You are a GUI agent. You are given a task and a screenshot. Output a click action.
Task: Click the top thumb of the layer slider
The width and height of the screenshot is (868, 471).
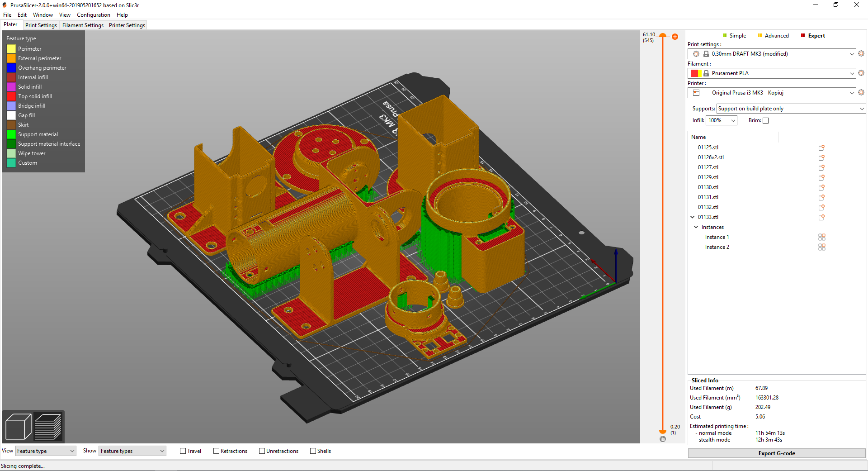663,35
